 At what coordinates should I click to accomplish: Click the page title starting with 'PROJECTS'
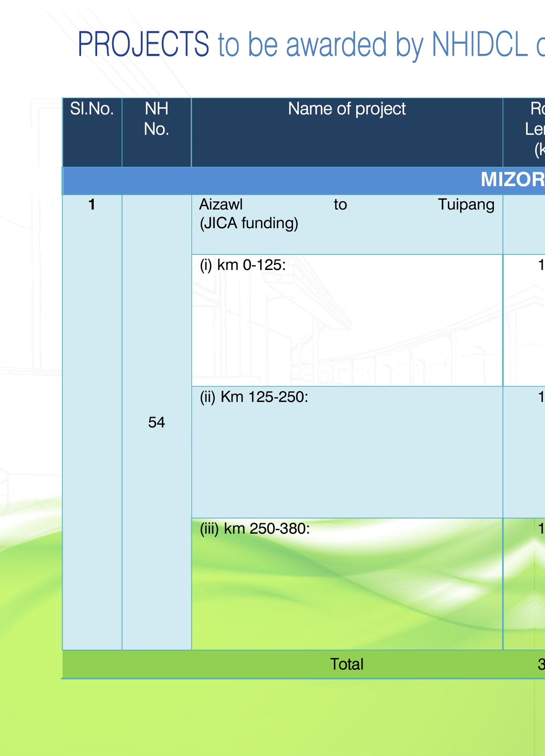pos(311,45)
